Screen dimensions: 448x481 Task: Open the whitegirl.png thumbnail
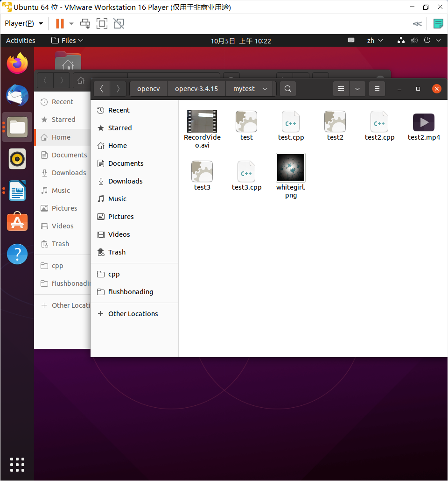(x=290, y=168)
